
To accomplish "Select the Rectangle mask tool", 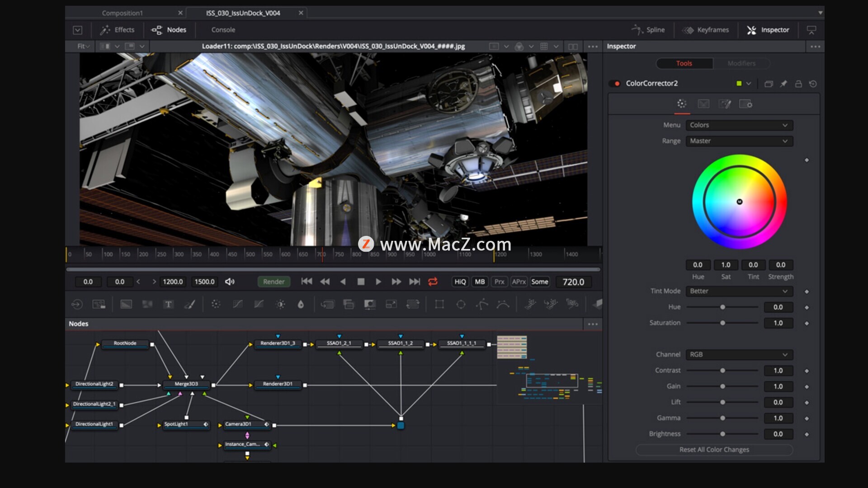I will (x=439, y=305).
